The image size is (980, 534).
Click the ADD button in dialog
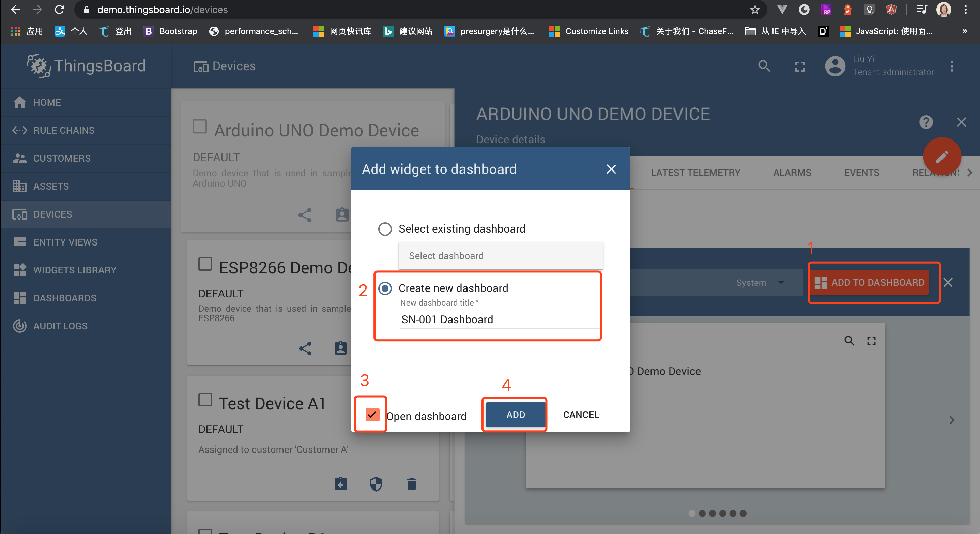[515, 415]
